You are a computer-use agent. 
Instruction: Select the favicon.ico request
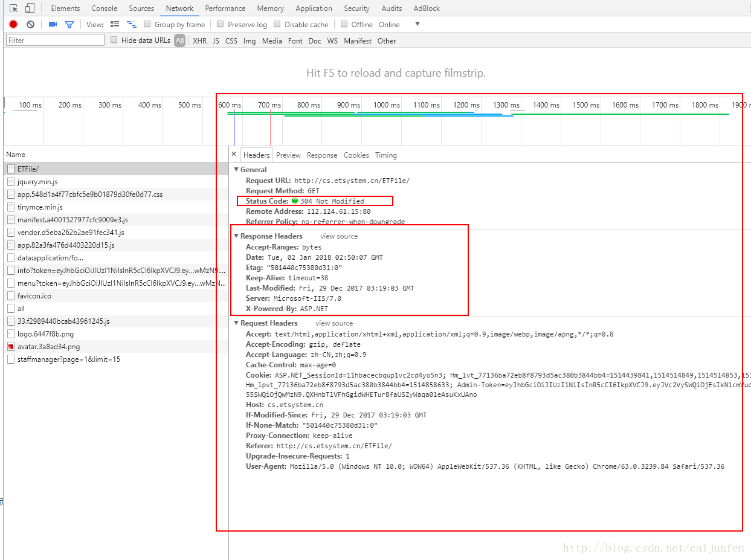(115, 296)
